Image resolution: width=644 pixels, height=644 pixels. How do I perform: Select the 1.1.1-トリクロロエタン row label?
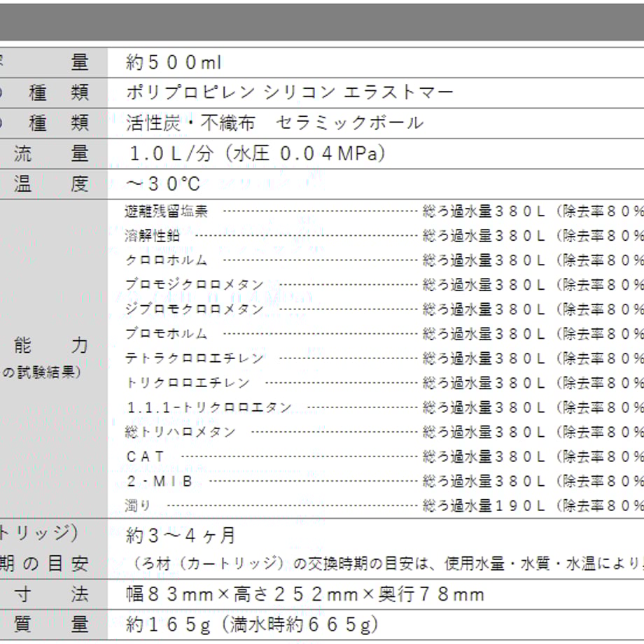click(209, 407)
